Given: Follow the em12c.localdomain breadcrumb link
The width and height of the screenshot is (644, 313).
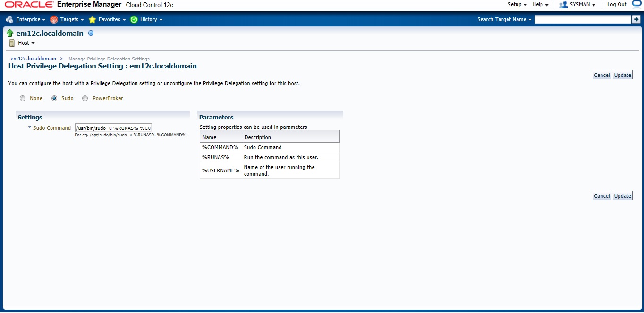Looking at the screenshot, I should [33, 59].
